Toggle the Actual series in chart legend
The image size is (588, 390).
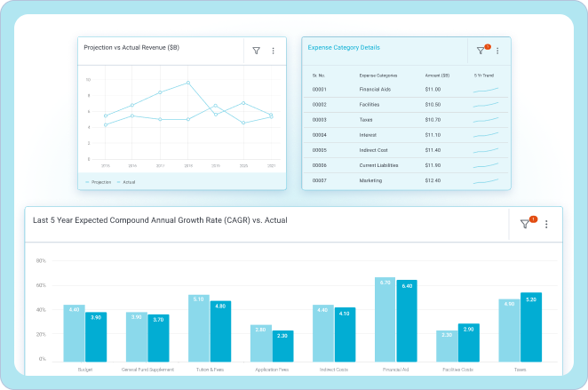pyautogui.click(x=126, y=181)
